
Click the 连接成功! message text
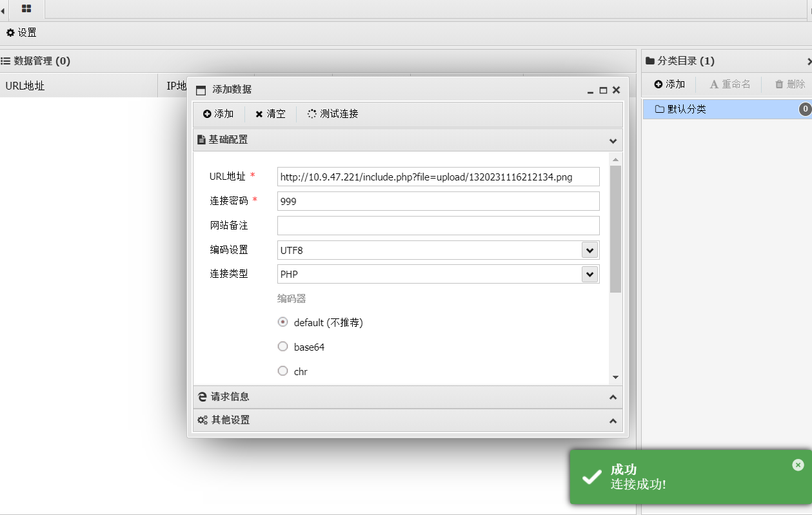pos(639,484)
